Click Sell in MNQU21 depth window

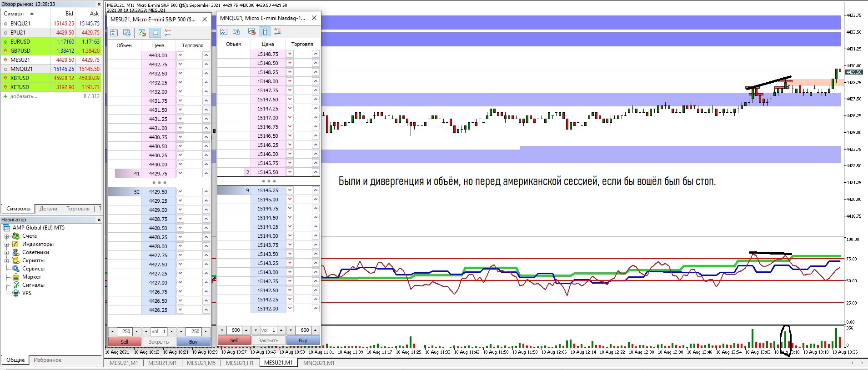(x=234, y=340)
